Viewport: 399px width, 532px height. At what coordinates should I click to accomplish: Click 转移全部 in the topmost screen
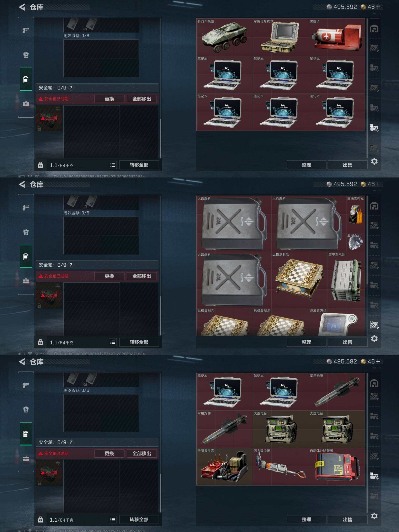click(139, 165)
